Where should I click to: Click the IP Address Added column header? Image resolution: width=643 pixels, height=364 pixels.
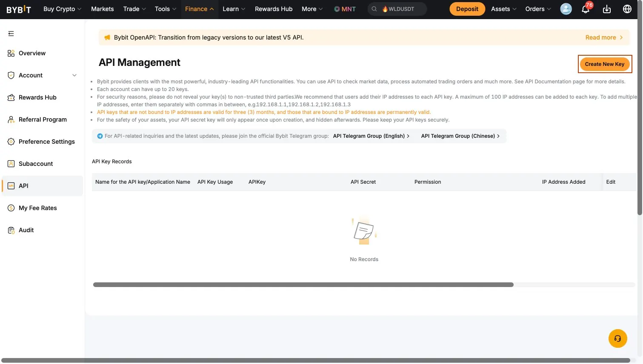pos(563,182)
